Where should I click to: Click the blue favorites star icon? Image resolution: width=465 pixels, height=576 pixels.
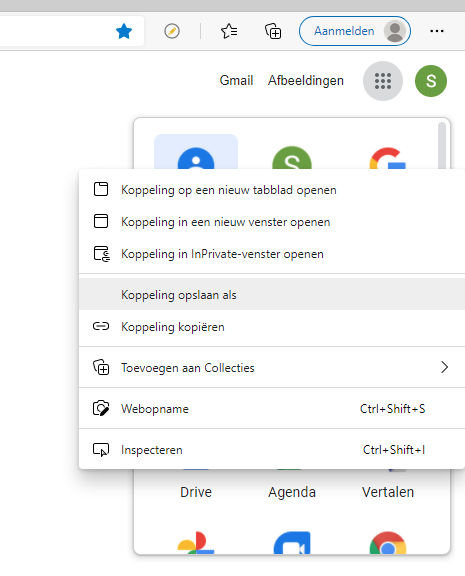(124, 31)
